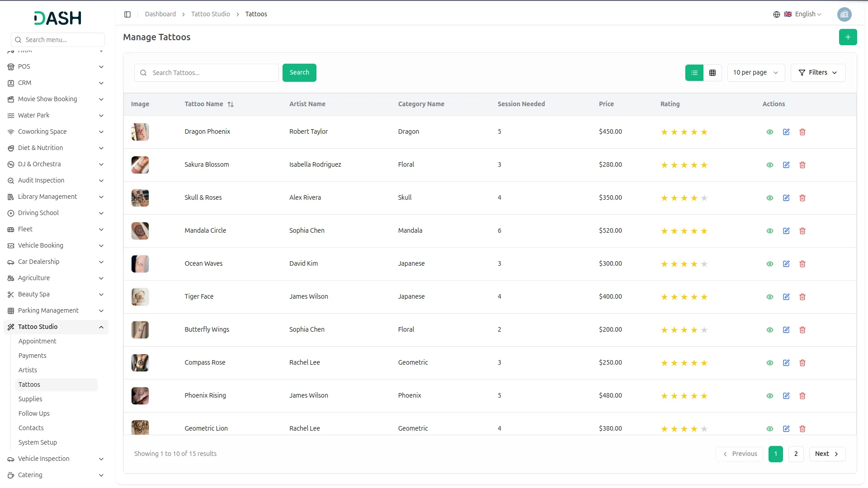Switch to grid view
This screenshot has width=868, height=488.
point(712,73)
